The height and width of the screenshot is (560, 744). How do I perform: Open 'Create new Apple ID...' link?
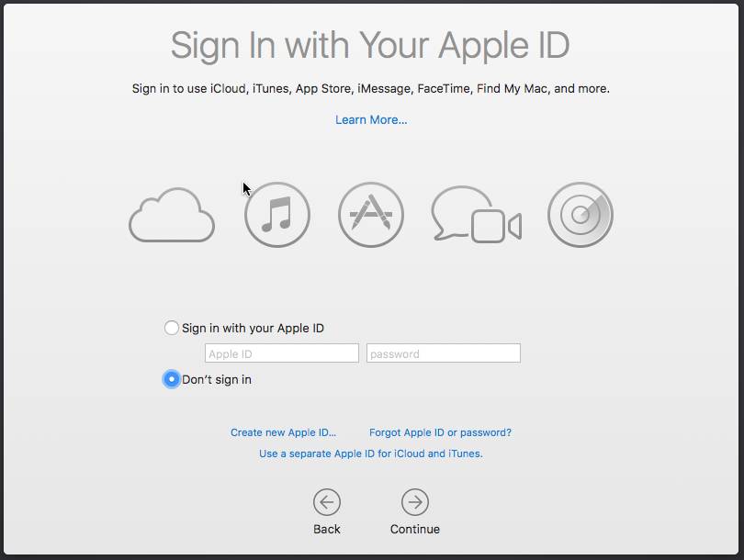(283, 432)
